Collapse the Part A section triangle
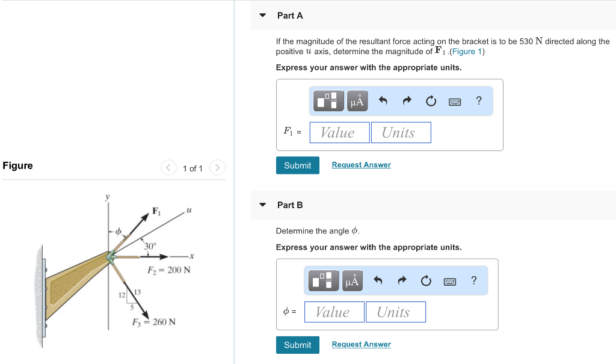 point(262,15)
